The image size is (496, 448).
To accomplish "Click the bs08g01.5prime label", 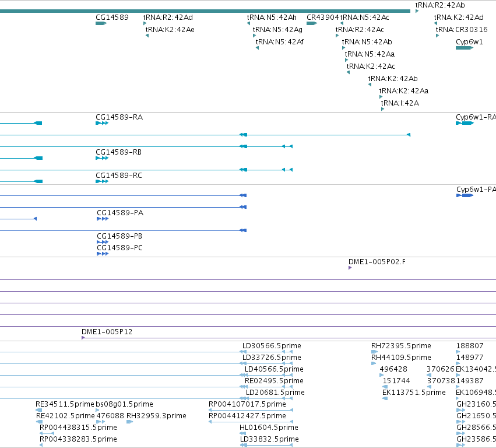I will (x=124, y=404).
